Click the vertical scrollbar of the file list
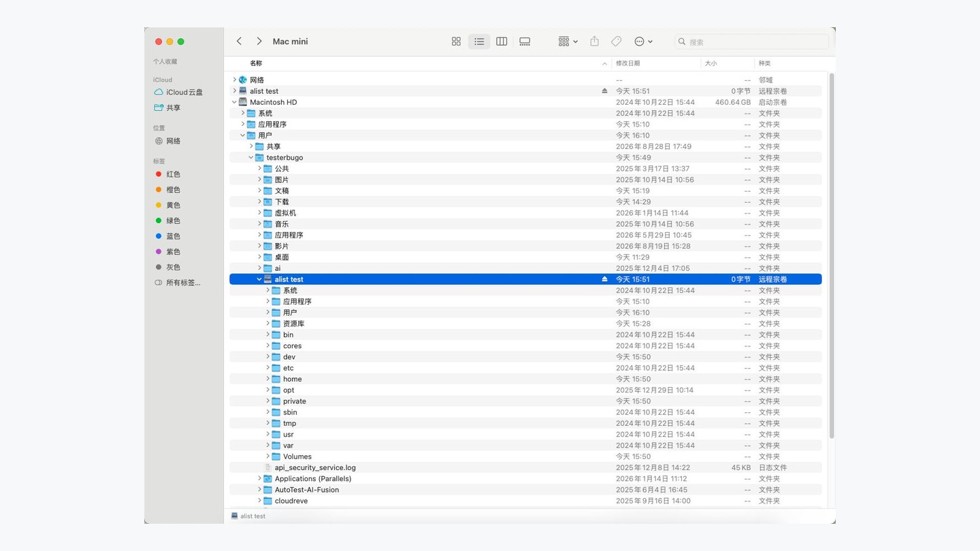 [832, 256]
